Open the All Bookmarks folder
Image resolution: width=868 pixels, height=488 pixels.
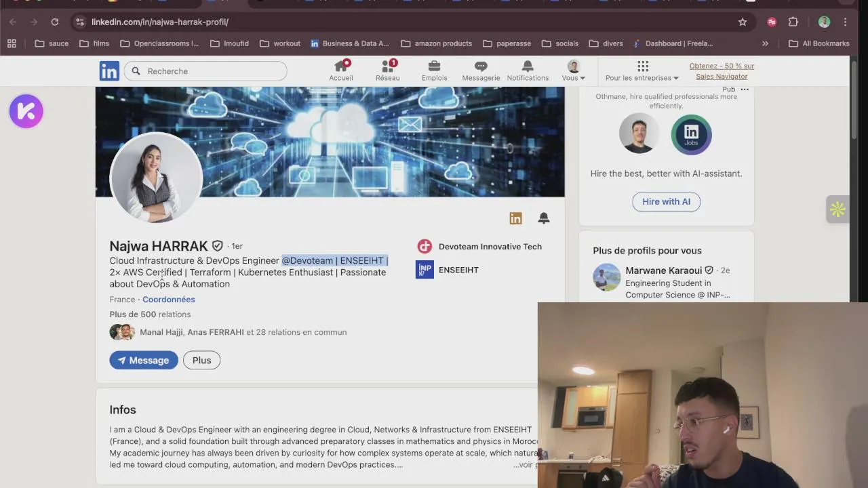(x=819, y=43)
